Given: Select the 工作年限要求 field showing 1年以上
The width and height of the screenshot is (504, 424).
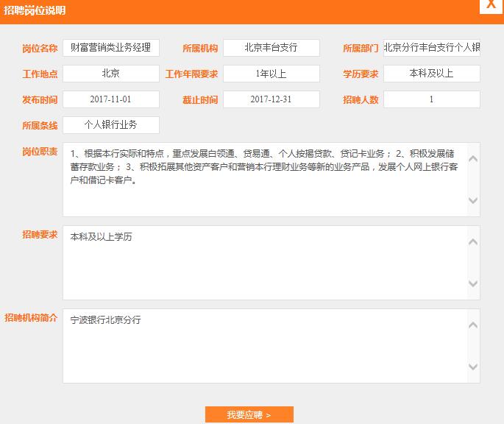Looking at the screenshot, I should [271, 74].
